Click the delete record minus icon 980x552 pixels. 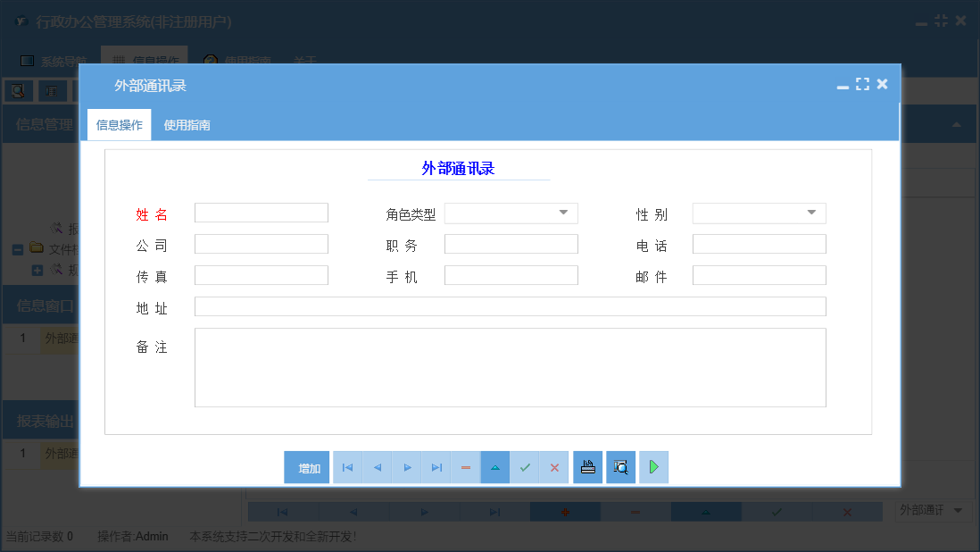[465, 467]
